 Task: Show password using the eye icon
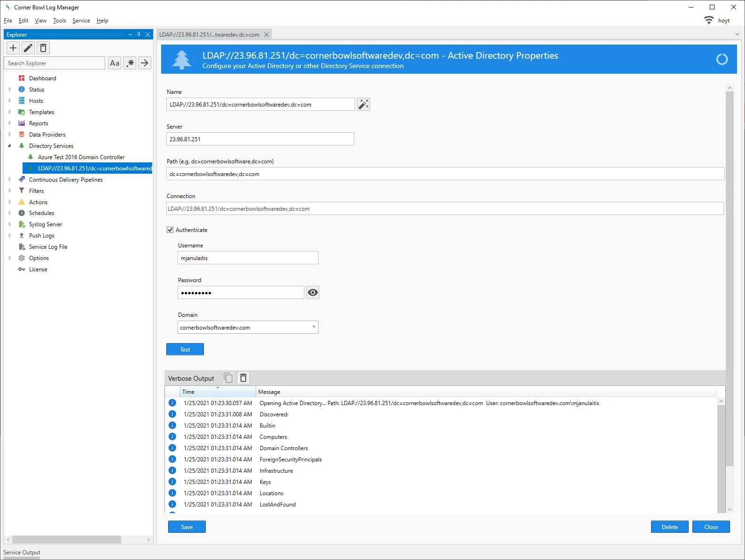313,292
